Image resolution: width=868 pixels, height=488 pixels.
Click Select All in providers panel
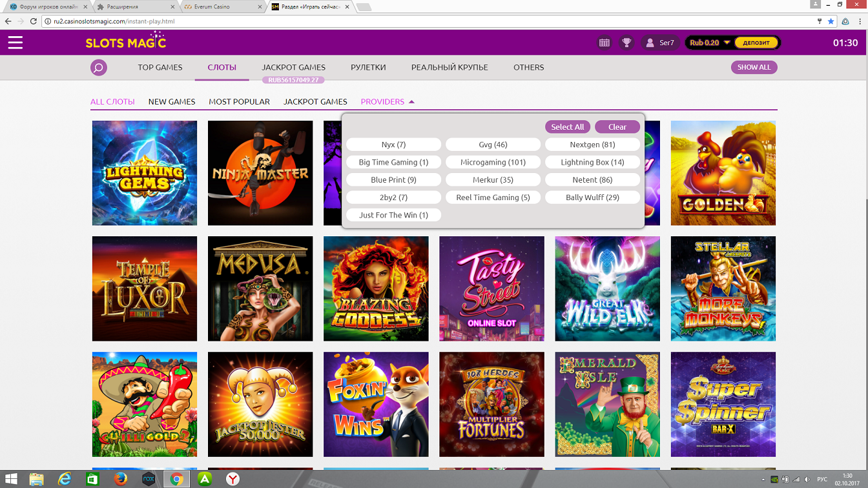click(568, 127)
